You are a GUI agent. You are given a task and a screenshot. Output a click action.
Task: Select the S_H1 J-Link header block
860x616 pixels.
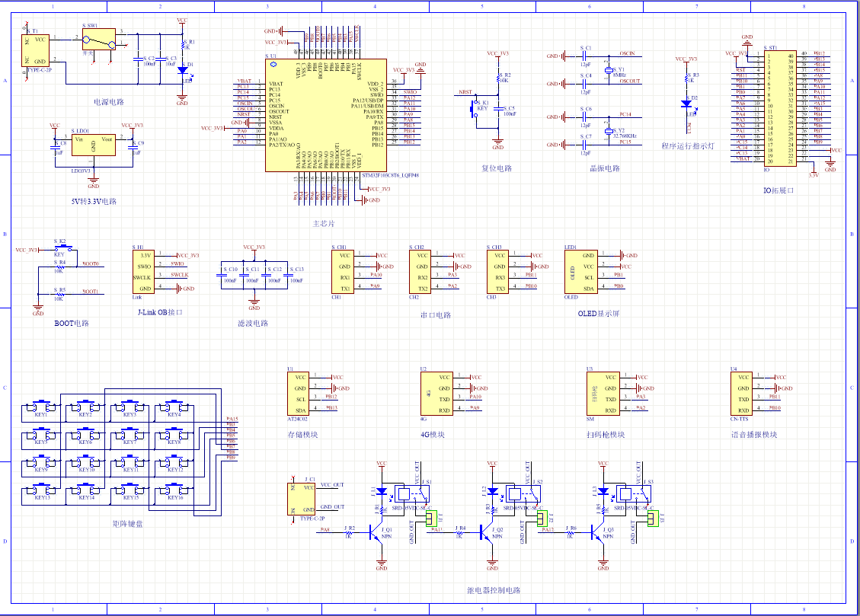tap(144, 272)
